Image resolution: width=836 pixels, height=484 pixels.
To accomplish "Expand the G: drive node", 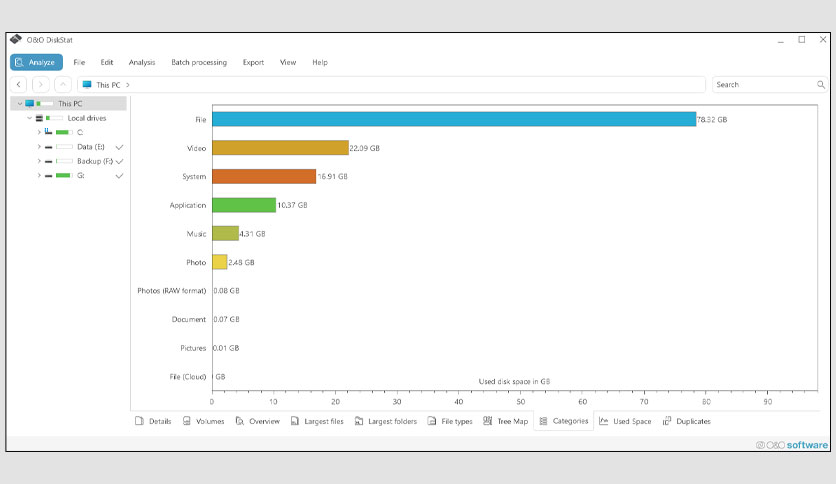I will pyautogui.click(x=39, y=175).
